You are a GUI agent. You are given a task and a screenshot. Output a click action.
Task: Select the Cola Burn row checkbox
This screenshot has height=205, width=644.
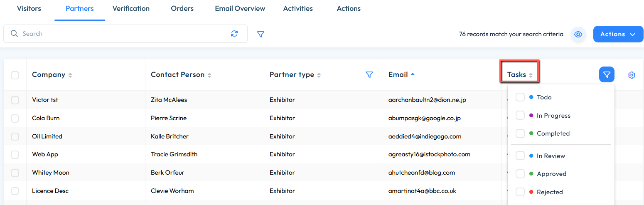click(15, 118)
